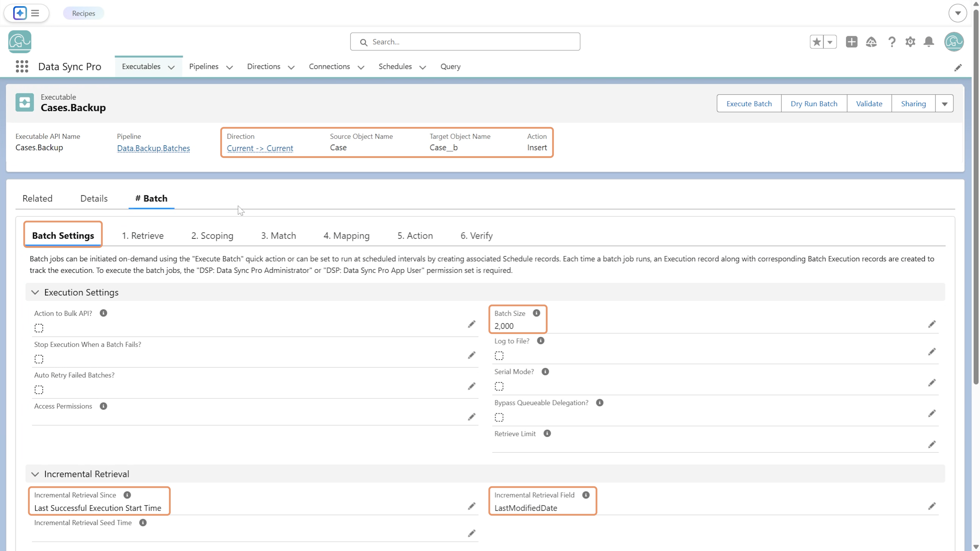The image size is (980, 551).
Task: Expand the Pipelines nav dropdown chevron
Action: click(229, 67)
